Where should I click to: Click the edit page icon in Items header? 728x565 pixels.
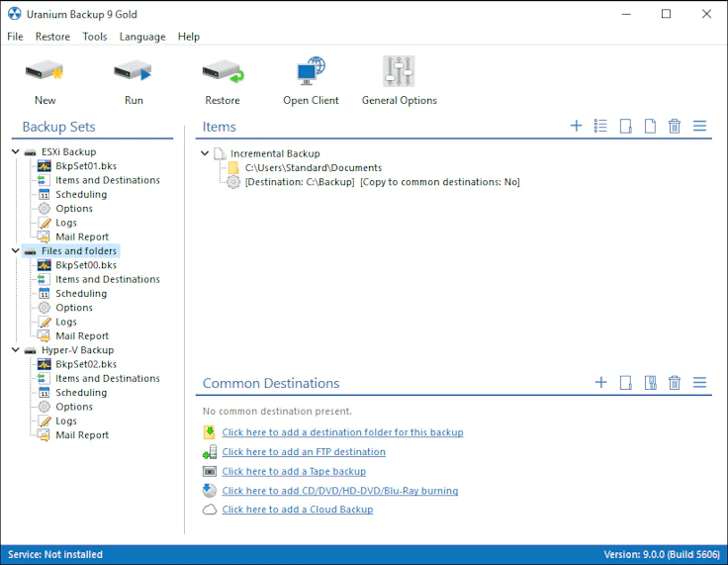626,126
